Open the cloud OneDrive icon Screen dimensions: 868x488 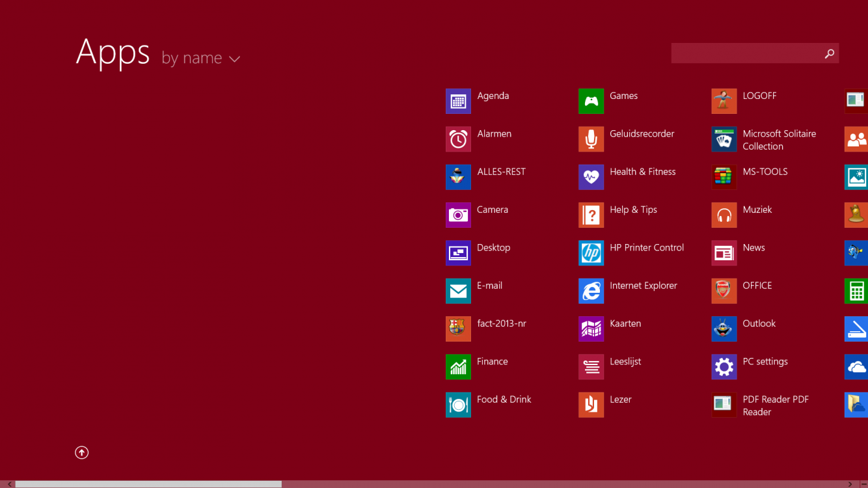[x=856, y=367]
